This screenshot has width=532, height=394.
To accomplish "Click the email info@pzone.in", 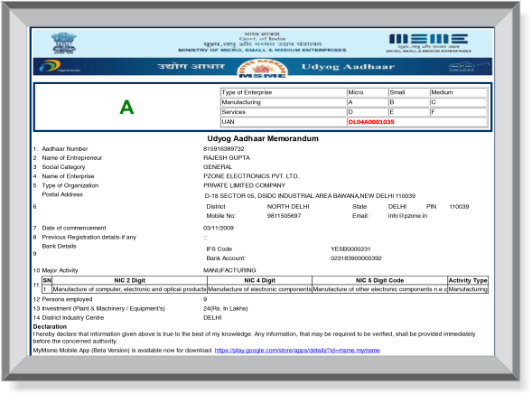I will pyautogui.click(x=408, y=215).
